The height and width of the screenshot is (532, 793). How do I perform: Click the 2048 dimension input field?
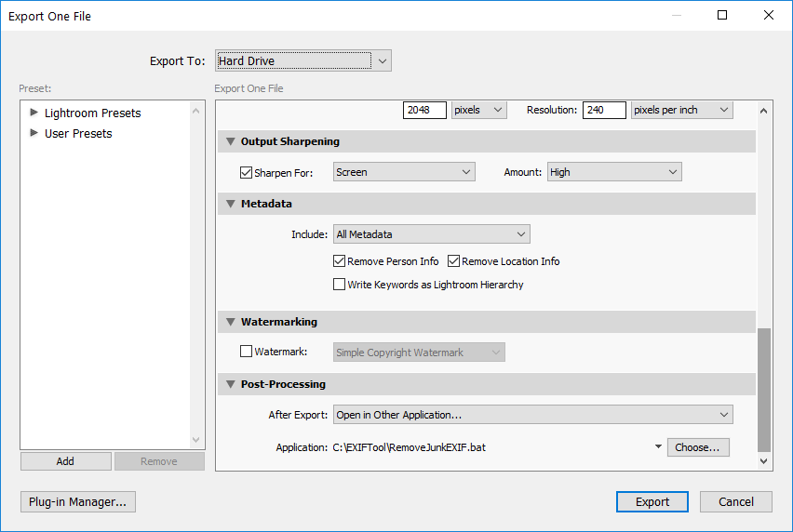pyautogui.click(x=424, y=110)
